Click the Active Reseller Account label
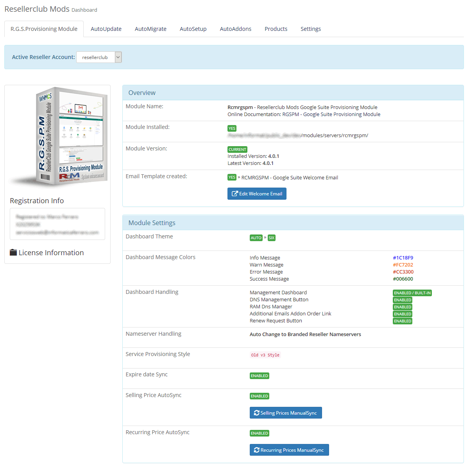469x476 pixels. pos(43,57)
